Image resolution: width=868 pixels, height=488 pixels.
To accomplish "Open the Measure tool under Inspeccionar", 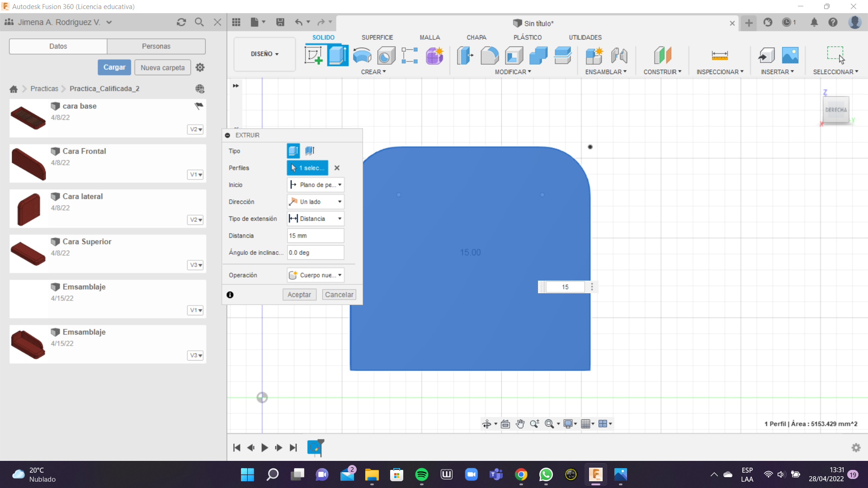I will pos(719,56).
